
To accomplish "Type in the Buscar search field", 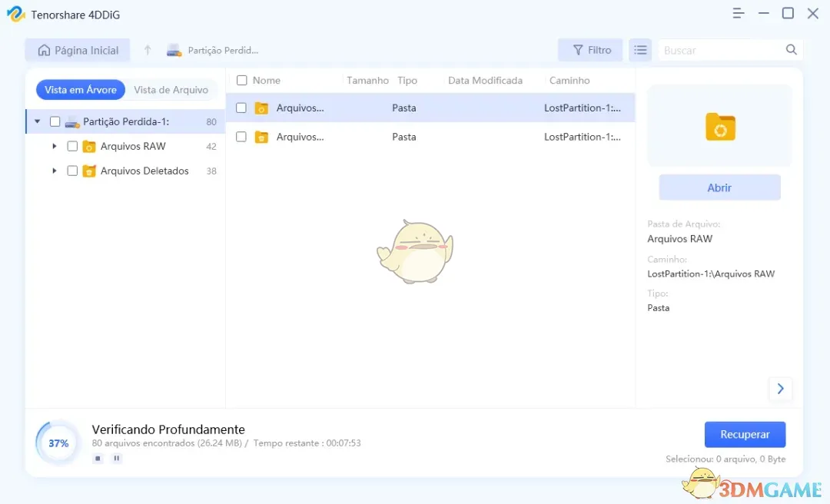I will click(715, 49).
